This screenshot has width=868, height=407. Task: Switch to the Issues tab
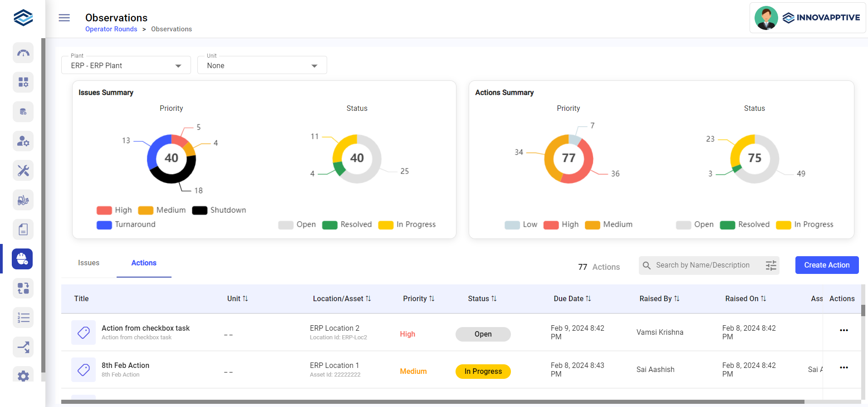(x=88, y=263)
